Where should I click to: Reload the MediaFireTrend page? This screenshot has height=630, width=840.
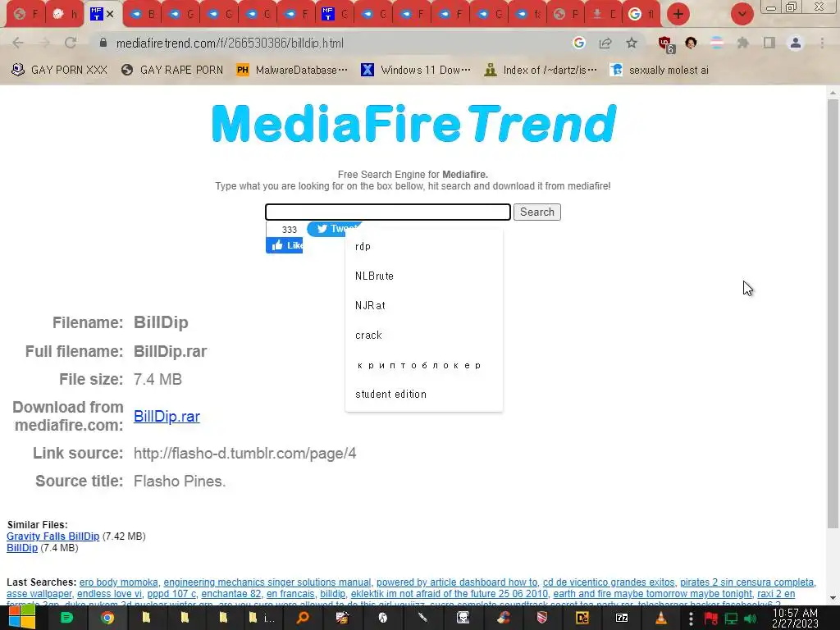coord(71,43)
